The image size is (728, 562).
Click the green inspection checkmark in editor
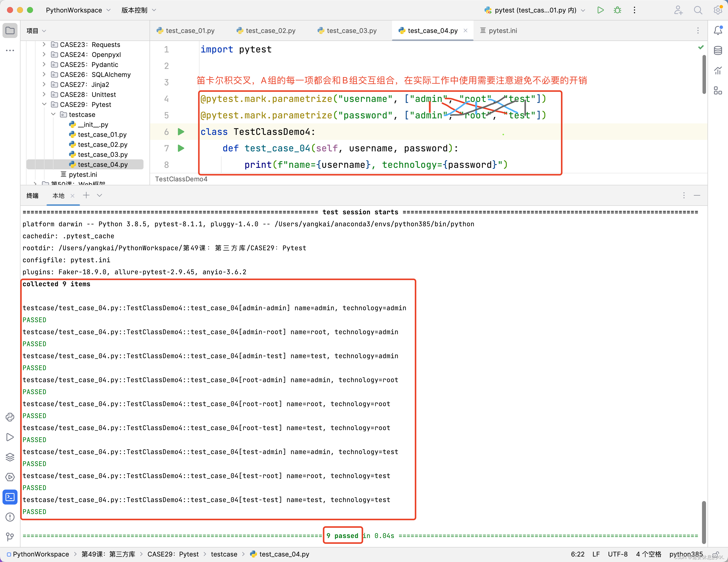coord(701,47)
